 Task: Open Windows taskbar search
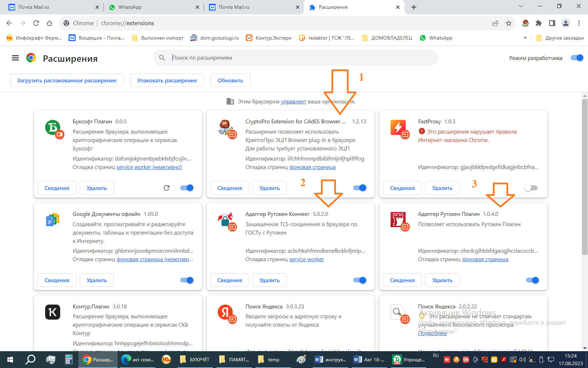click(31, 360)
